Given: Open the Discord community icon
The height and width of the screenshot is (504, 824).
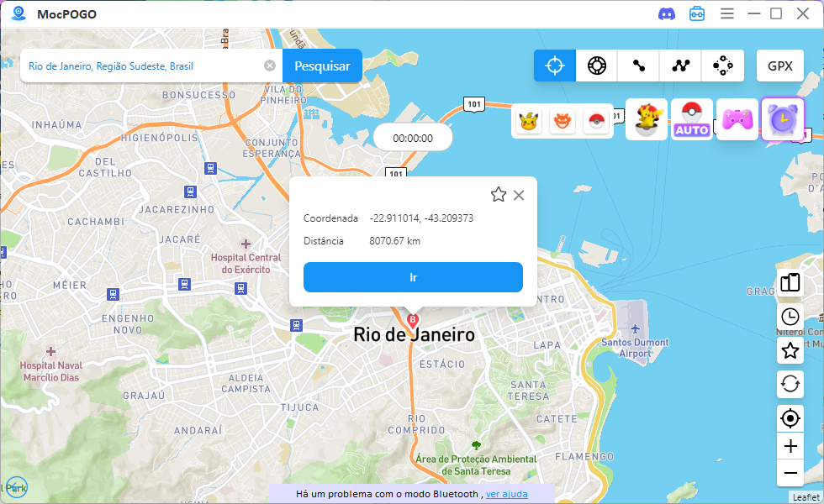Looking at the screenshot, I should point(666,14).
